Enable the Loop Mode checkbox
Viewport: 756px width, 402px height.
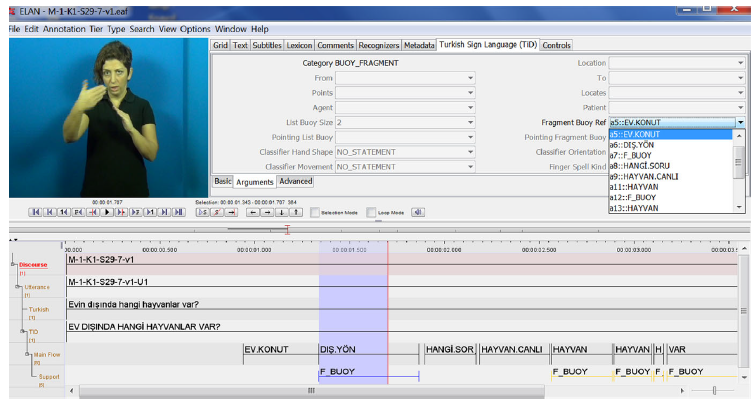(371, 212)
